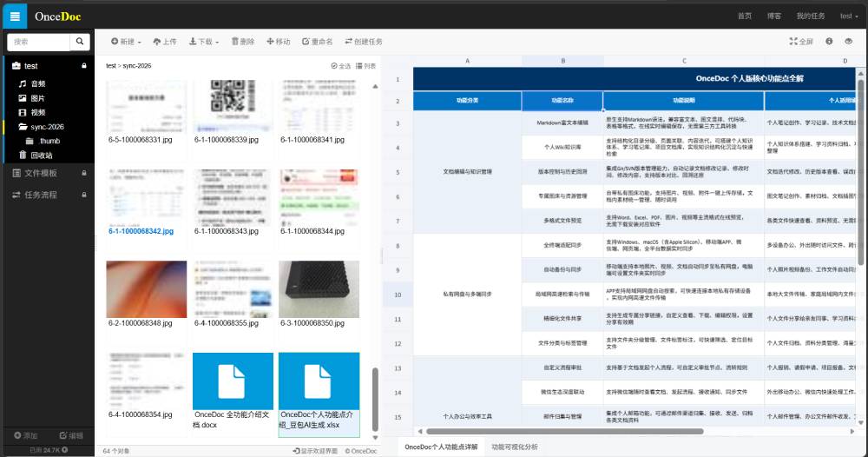Viewport: 868px width, 457px height.
Task: Click the 编辑 edit button in sidebar
Action: pyautogui.click(x=71, y=436)
